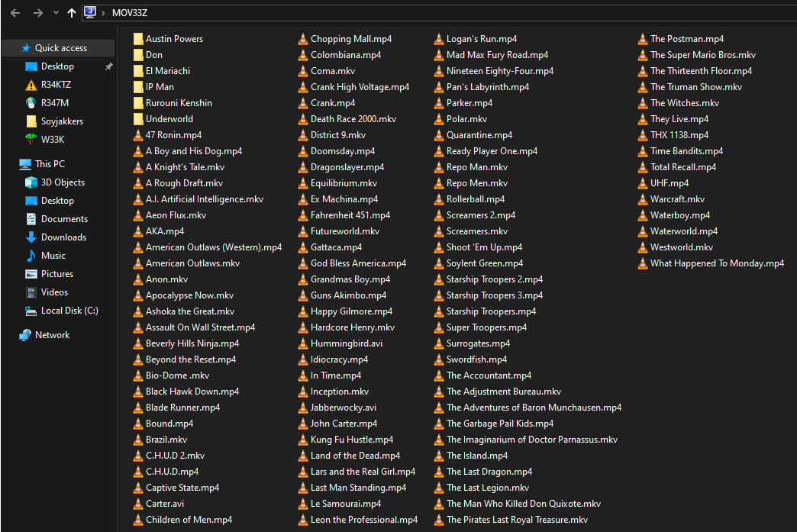Unpin Desktop using the pin icon
Image resolution: width=797 pixels, height=532 pixels.
[x=108, y=66]
